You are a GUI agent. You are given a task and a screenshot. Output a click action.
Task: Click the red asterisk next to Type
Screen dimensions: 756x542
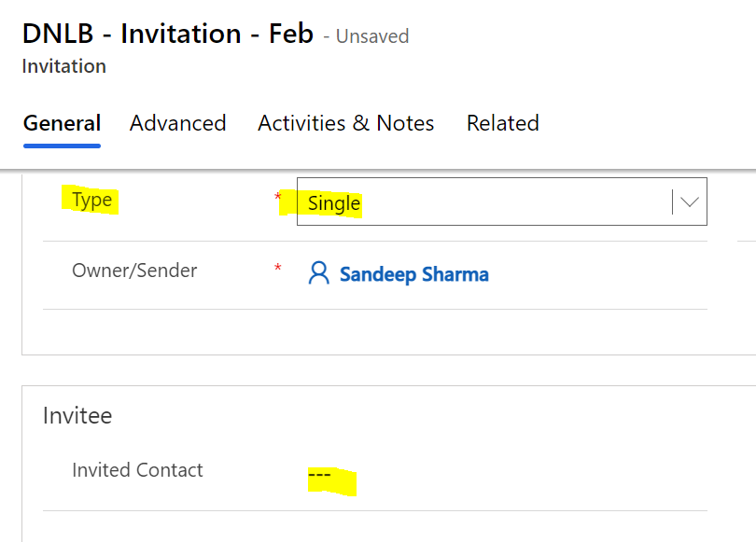278,197
